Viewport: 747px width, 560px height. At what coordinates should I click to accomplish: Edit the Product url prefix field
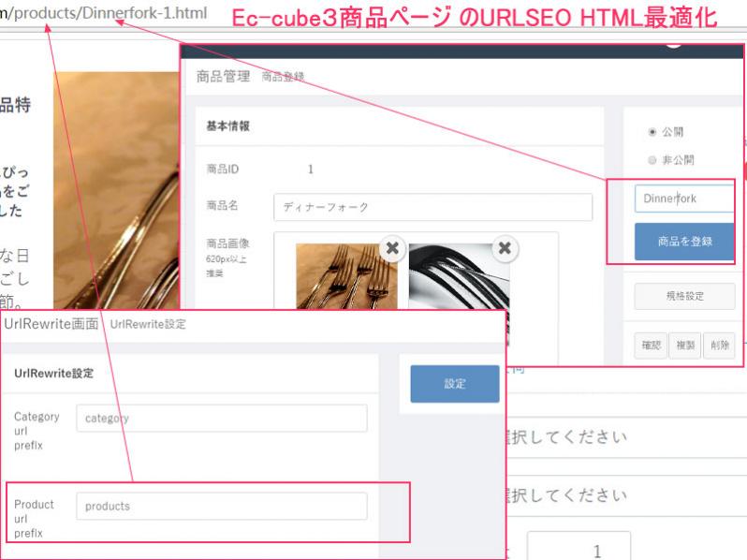tap(222, 506)
